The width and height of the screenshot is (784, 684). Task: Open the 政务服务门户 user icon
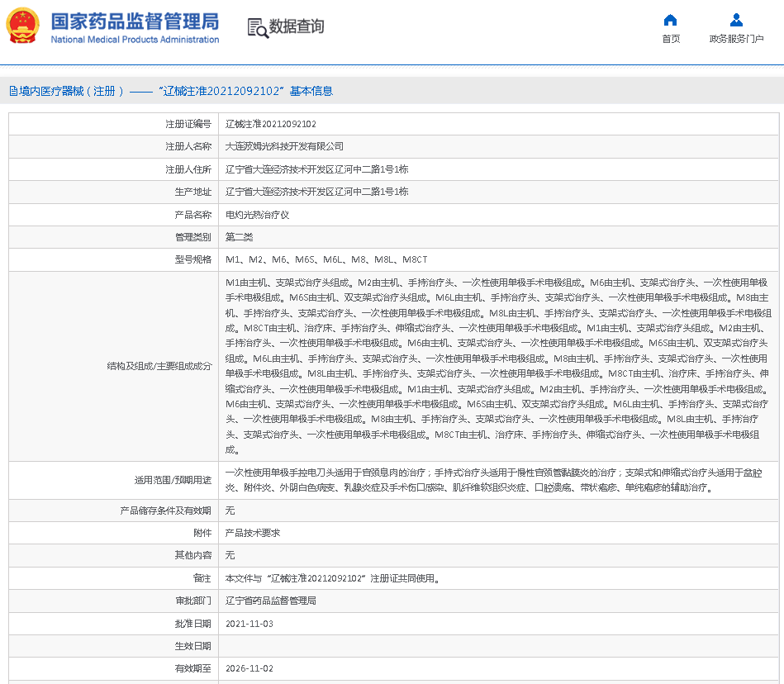pyautogui.click(x=736, y=20)
